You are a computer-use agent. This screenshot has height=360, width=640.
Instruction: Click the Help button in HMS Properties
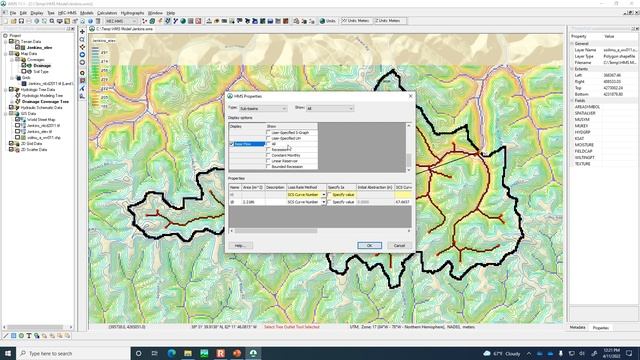tap(240, 245)
